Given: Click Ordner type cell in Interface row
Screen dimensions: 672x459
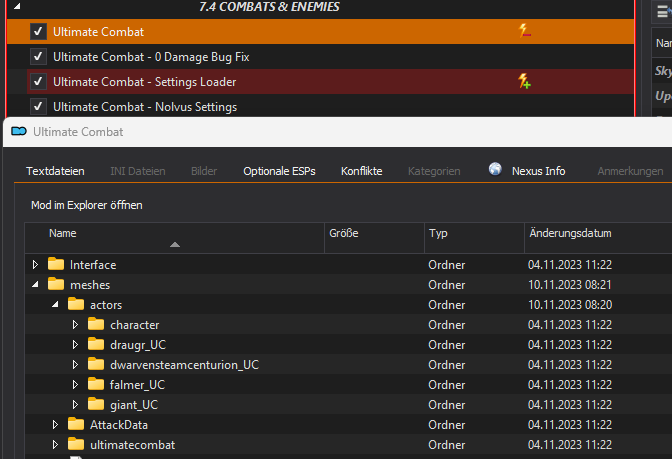Looking at the screenshot, I should coord(447,265).
